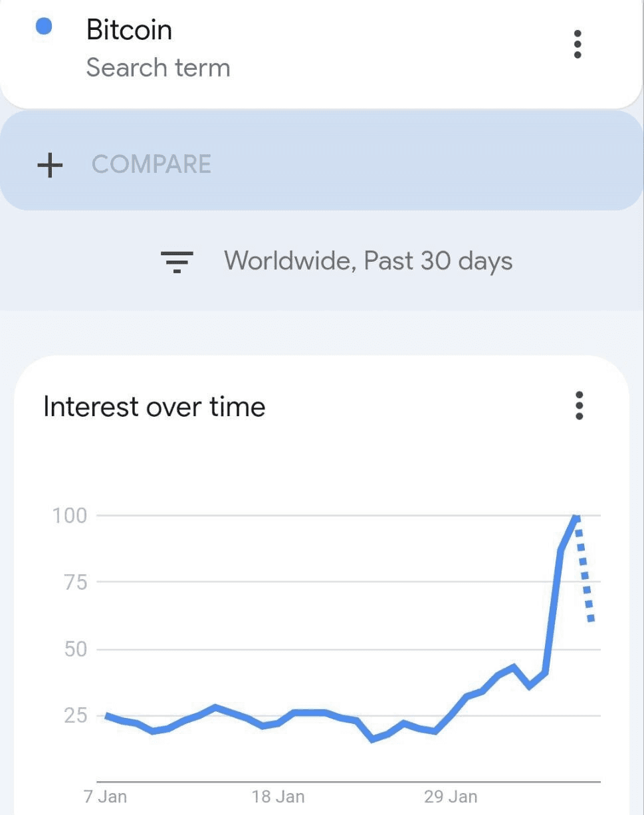Click the start of the trend line near 7 Jan
This screenshot has height=815, width=644.
click(x=108, y=715)
